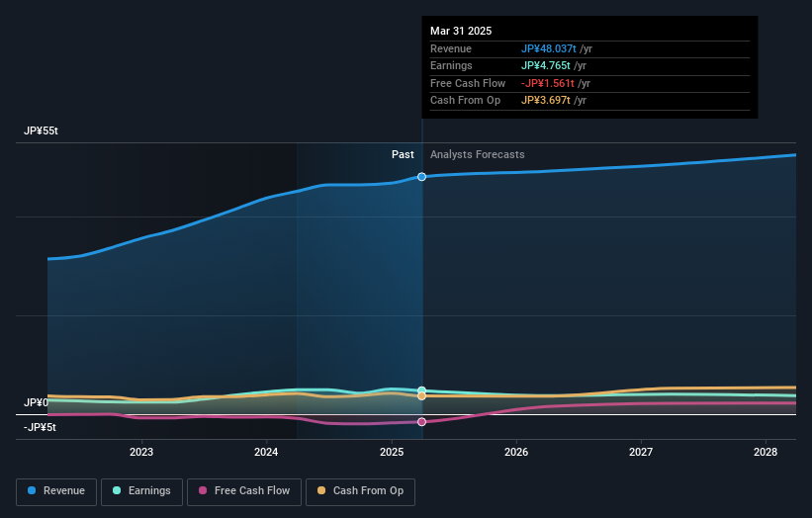The width and height of the screenshot is (812, 518).
Task: Click the JP¥55t y-axis label
Action: tap(41, 130)
